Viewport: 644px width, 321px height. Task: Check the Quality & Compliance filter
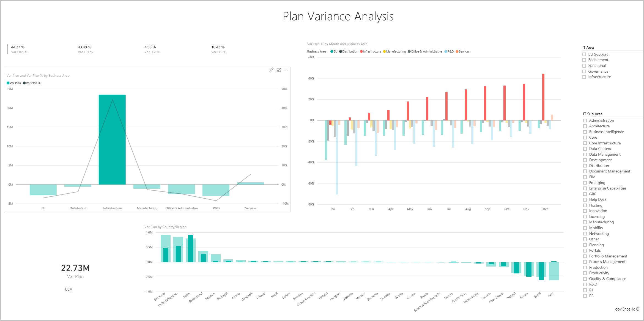(585, 279)
